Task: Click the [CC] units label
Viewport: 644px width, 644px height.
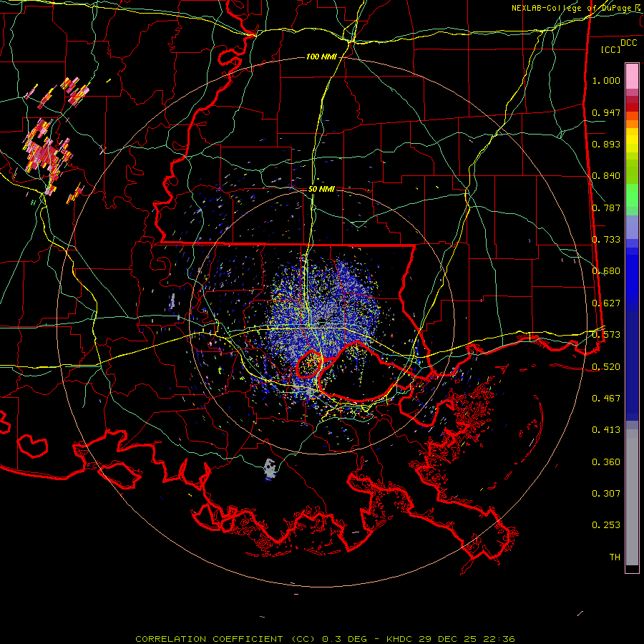Action: [611, 49]
